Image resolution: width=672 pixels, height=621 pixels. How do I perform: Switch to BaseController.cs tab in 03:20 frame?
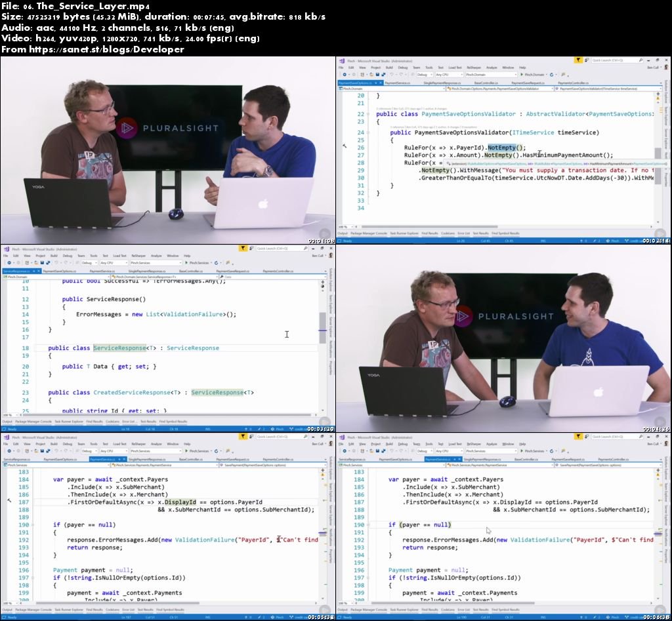(191, 271)
